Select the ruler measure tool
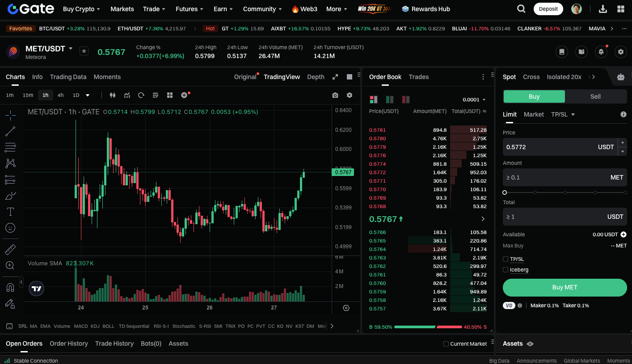This screenshot has height=364, width=632. [10, 249]
